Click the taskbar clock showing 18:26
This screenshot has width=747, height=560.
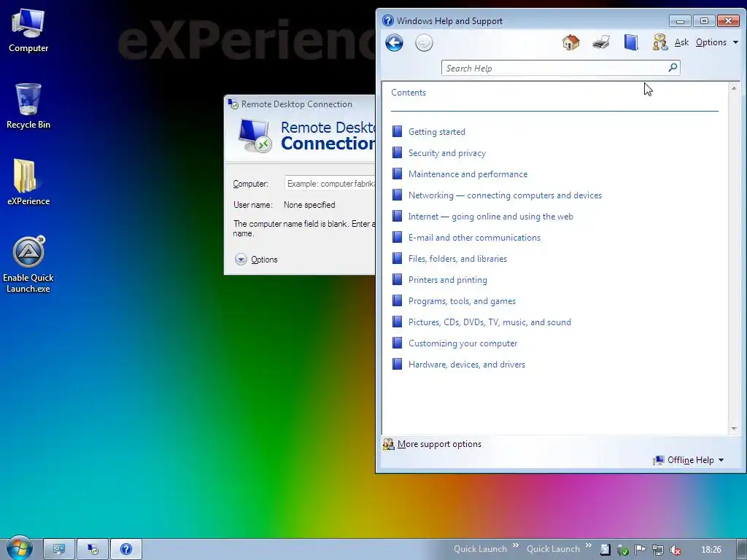[x=711, y=550]
